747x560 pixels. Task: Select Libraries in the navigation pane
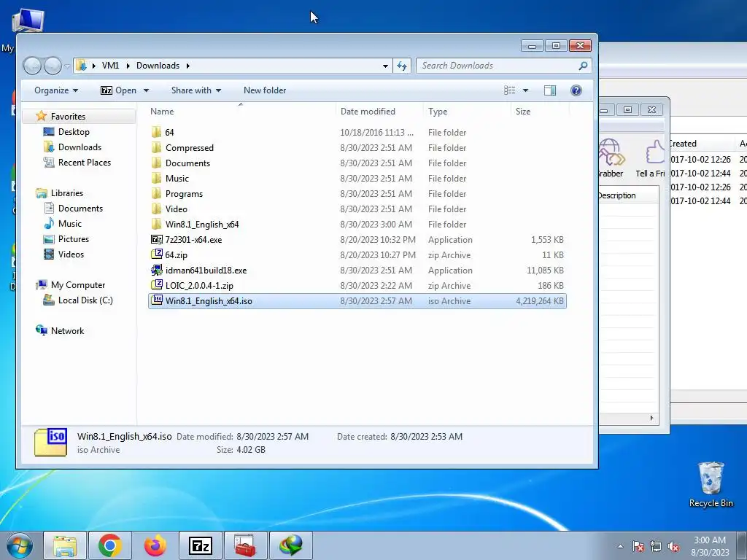click(x=66, y=192)
